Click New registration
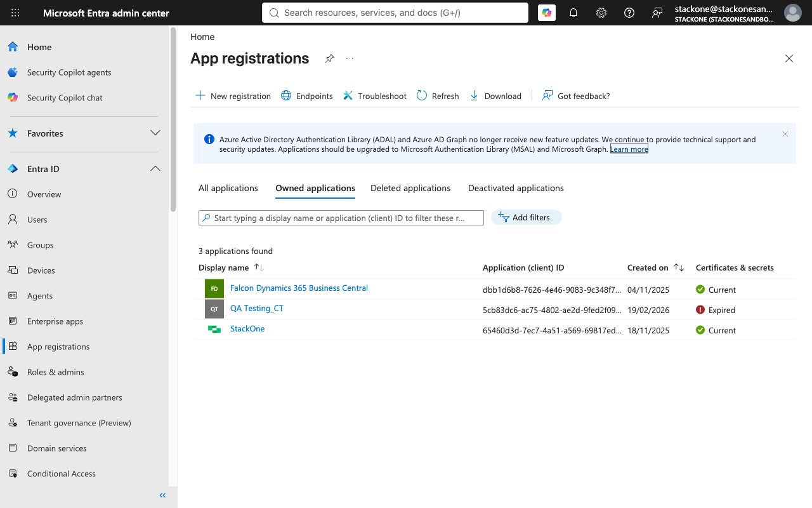Viewport: 812px width, 508px height. pos(233,96)
